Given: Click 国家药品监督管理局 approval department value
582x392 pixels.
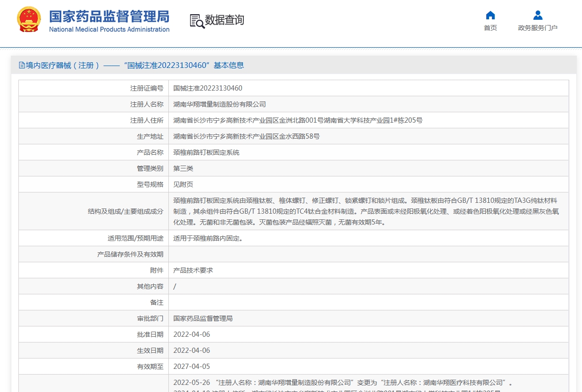Looking at the screenshot, I should coord(203,318).
